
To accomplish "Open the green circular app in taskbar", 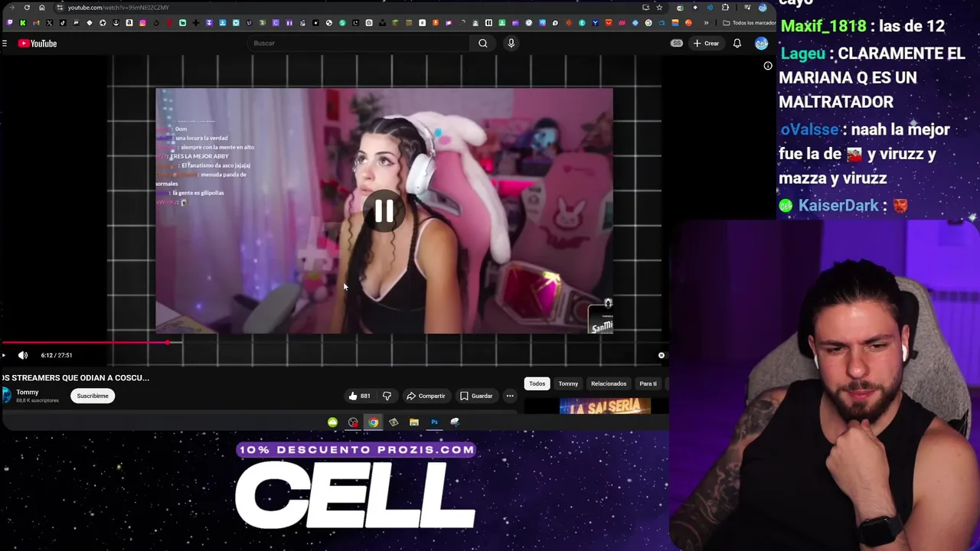I will [332, 422].
